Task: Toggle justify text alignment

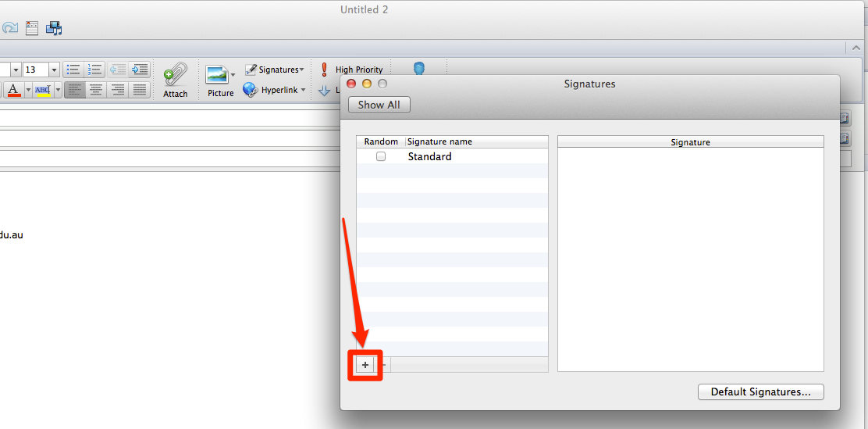Action: click(x=139, y=88)
